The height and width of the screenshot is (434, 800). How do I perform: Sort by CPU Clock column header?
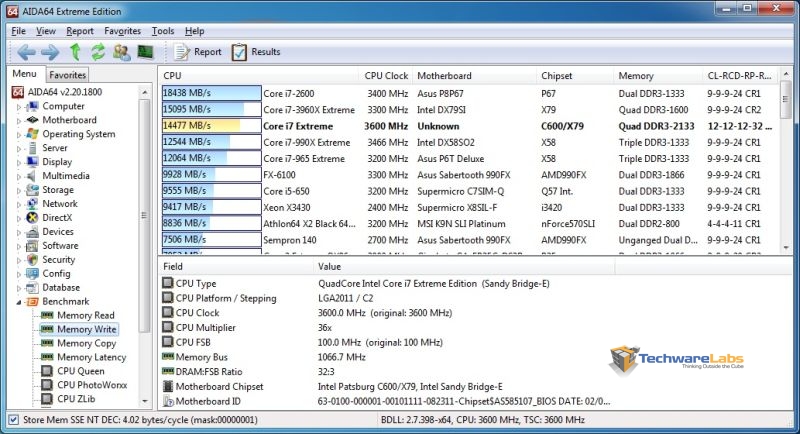point(386,76)
